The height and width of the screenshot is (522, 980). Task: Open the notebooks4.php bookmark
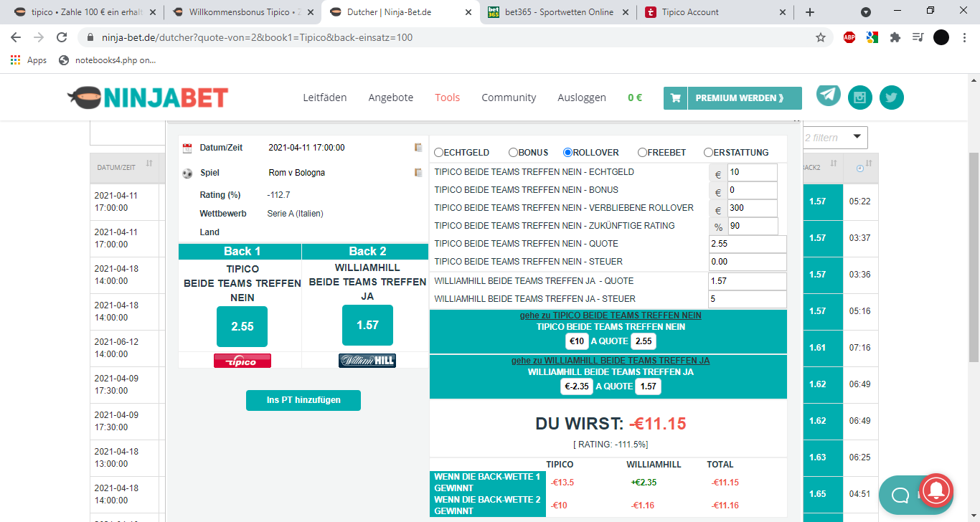[x=108, y=60]
